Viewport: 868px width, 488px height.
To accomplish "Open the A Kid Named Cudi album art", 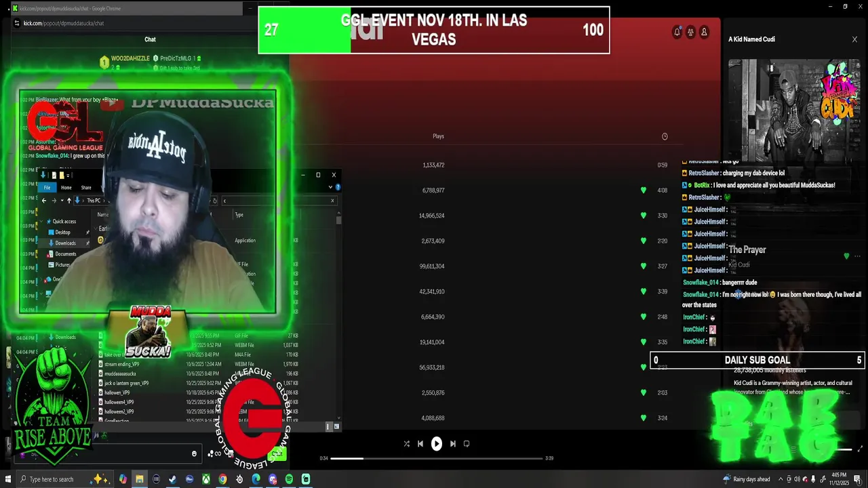I will pyautogui.click(x=794, y=110).
